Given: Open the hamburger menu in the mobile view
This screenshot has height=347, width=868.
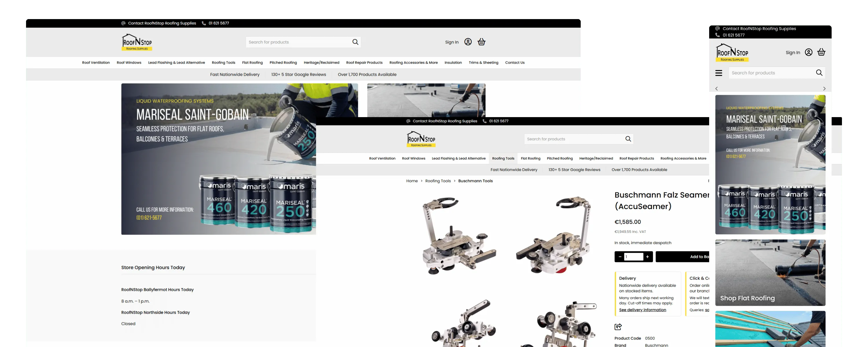Looking at the screenshot, I should pos(719,73).
